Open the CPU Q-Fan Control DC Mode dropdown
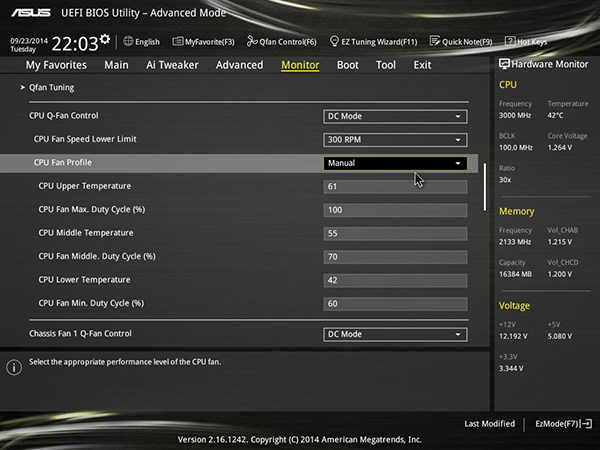The width and height of the screenshot is (600, 450). 395,116
